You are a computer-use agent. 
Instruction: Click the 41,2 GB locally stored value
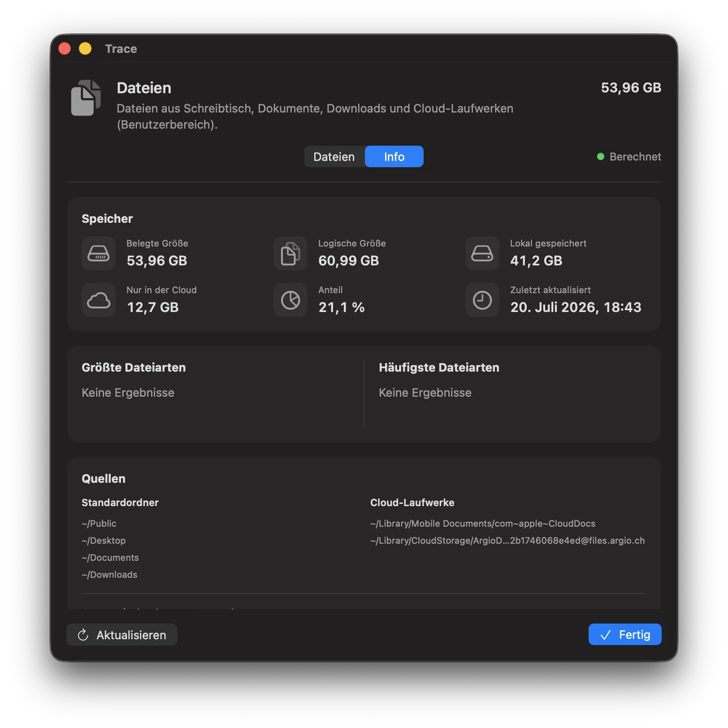536,260
